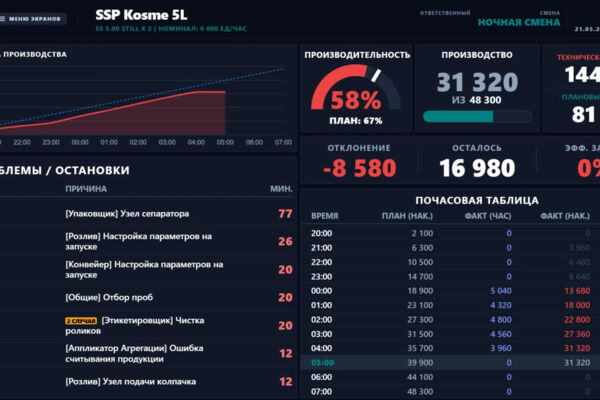Click the НОЧНАЯ СМЕНА shift label
600x400 pixels.
coord(518,23)
